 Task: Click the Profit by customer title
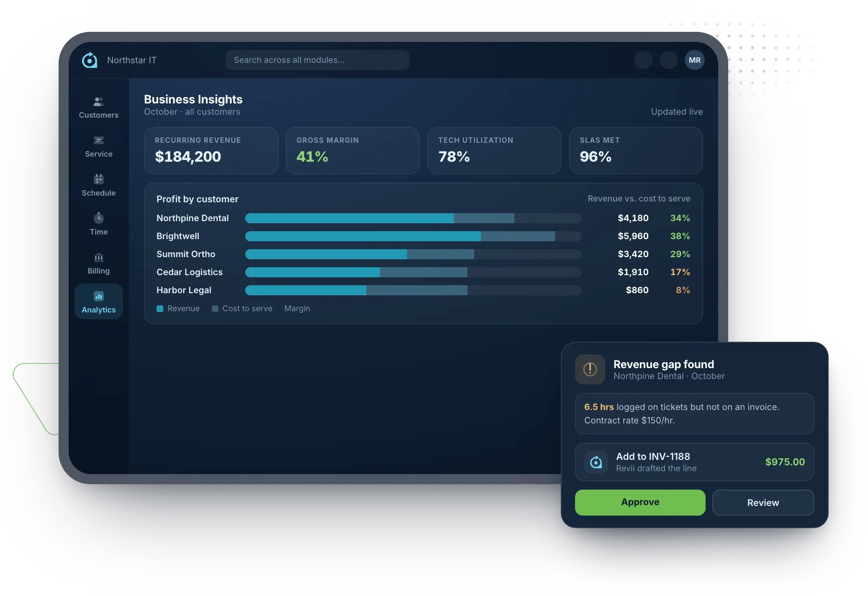point(198,199)
